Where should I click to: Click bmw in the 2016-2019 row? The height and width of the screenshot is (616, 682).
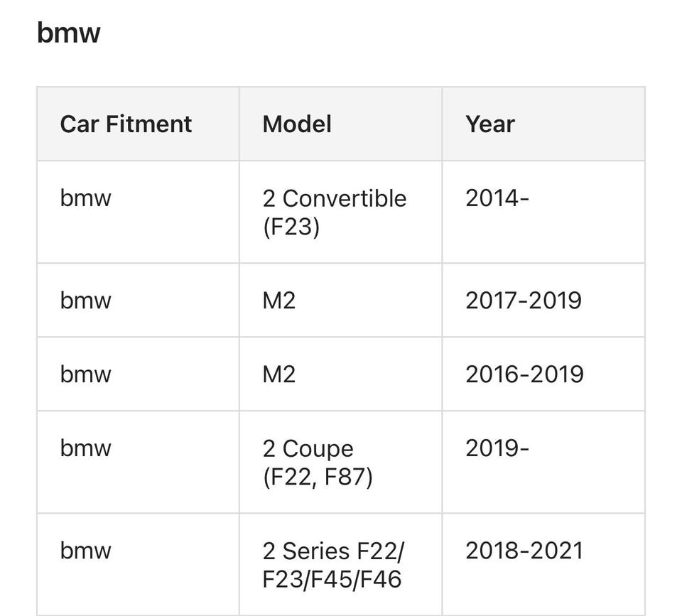(86, 374)
